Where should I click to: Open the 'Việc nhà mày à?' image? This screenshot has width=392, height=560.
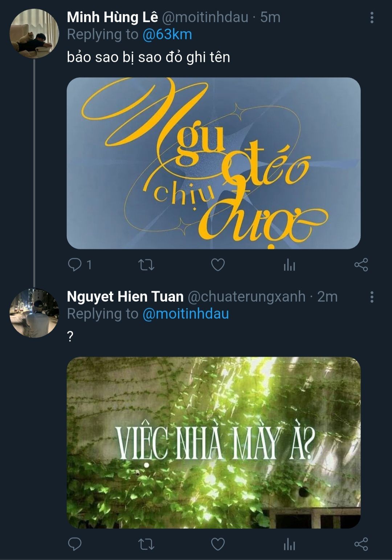tap(213, 443)
